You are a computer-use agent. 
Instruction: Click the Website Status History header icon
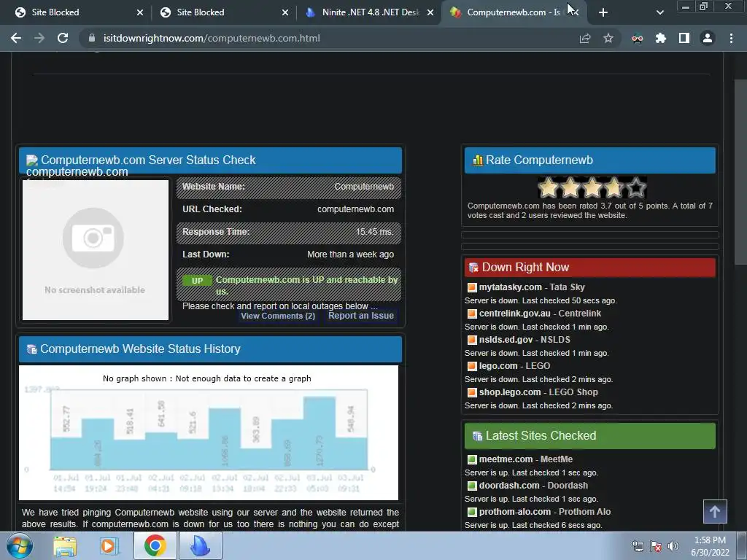tap(31, 349)
